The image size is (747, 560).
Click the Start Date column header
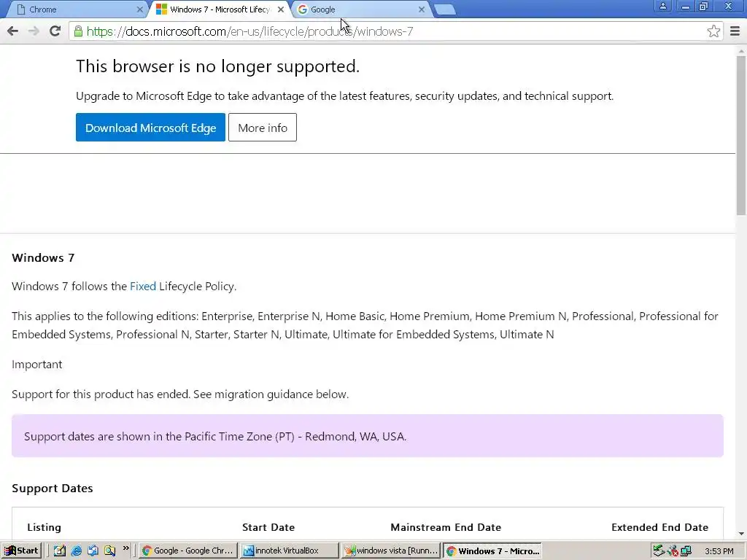pyautogui.click(x=268, y=527)
